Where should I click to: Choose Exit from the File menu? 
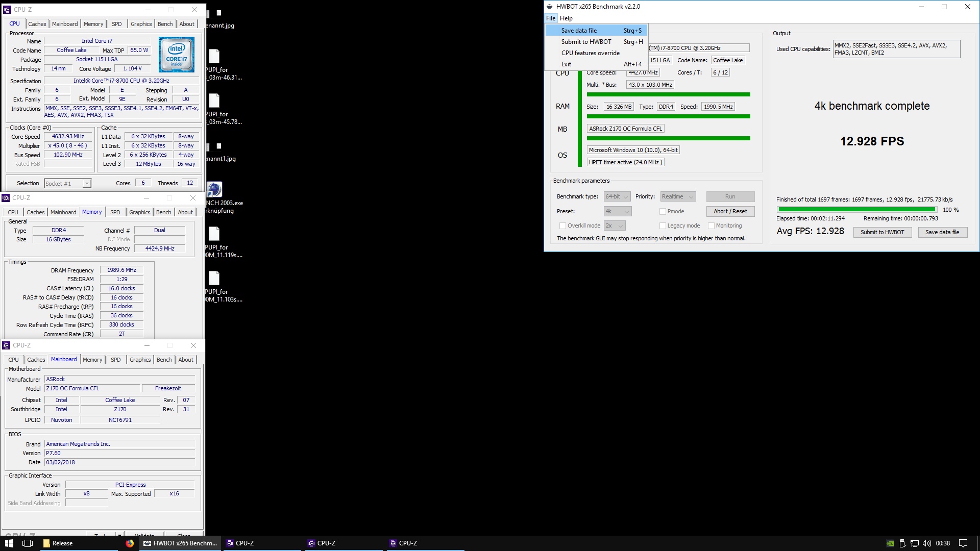[596, 64]
